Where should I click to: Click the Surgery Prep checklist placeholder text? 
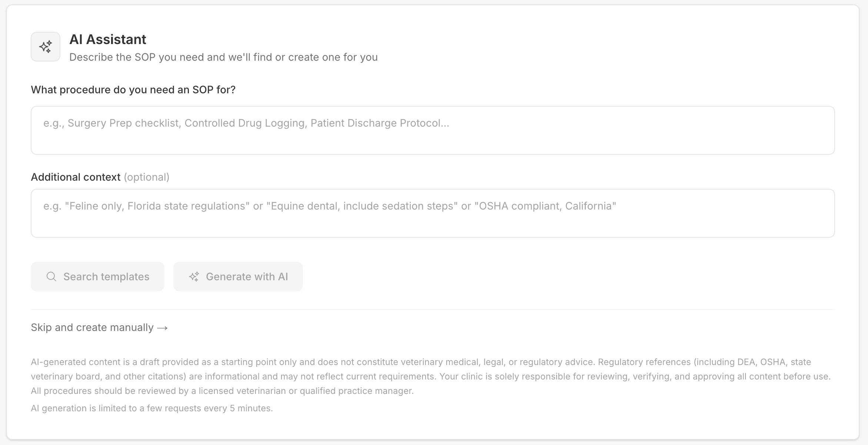[124, 123]
